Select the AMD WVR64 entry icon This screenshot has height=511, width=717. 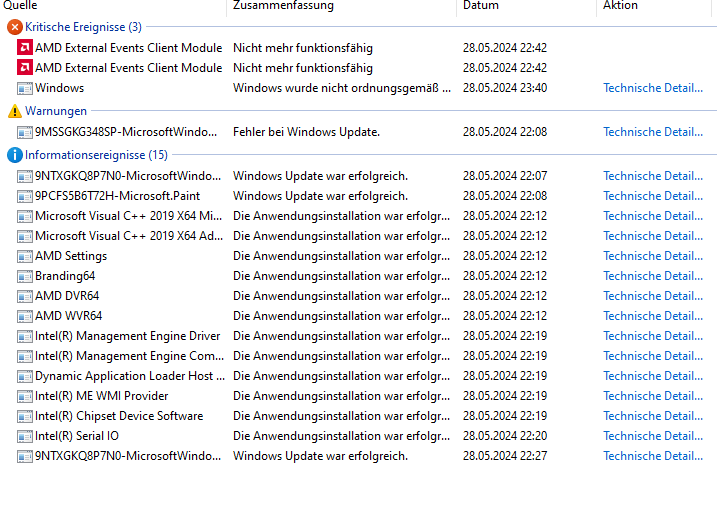[25, 316]
